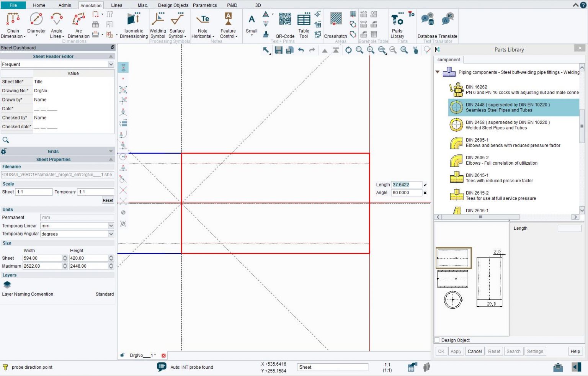Select the Zoom In magnifier

(x=359, y=50)
